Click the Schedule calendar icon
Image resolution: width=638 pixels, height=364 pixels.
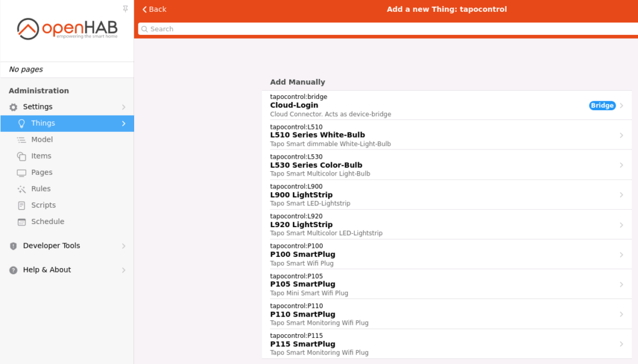pyautogui.click(x=22, y=222)
